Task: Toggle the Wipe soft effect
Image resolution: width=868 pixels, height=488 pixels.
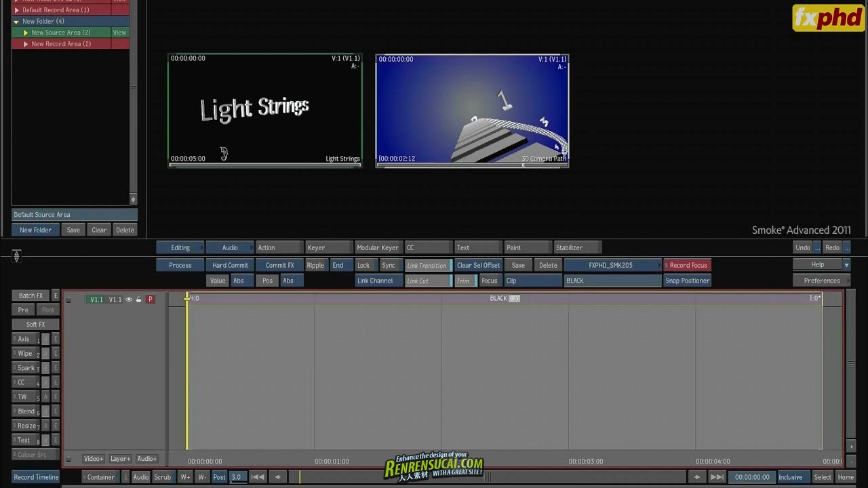Action: (x=24, y=353)
